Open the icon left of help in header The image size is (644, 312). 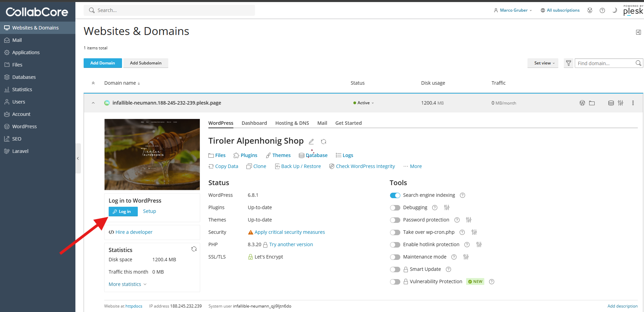click(x=590, y=10)
